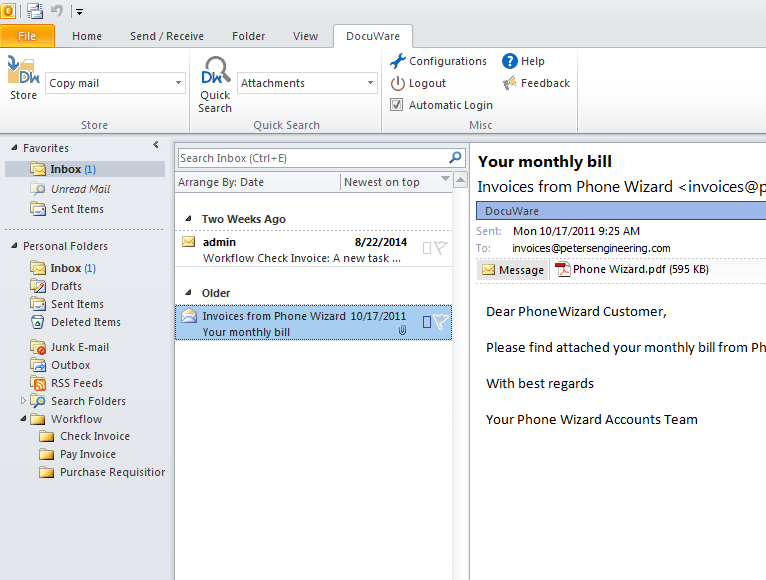Collapse the Favorites section
This screenshot has height=580, width=766.
coord(14,148)
